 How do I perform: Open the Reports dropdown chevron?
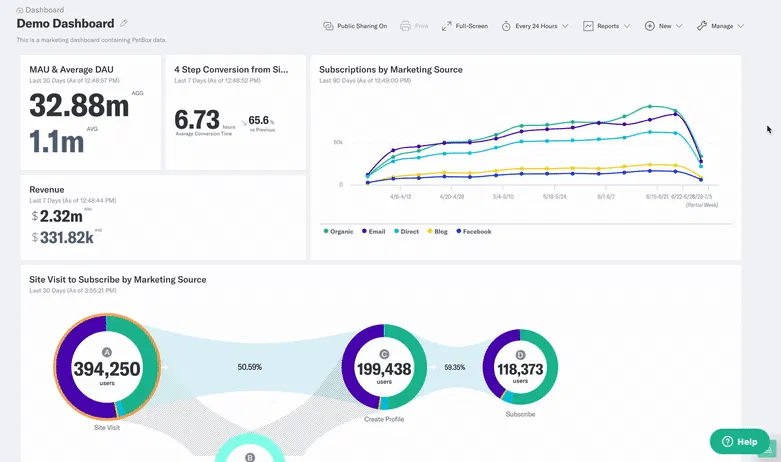point(627,26)
